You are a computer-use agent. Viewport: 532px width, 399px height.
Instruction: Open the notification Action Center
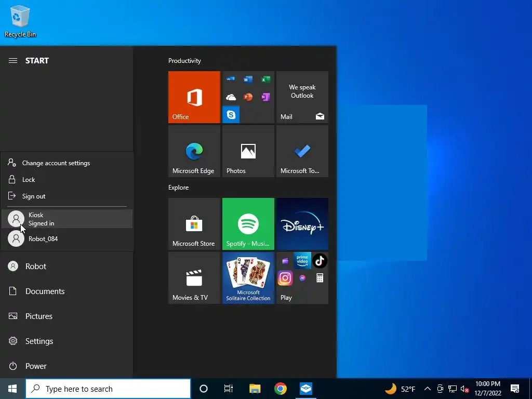click(x=515, y=389)
